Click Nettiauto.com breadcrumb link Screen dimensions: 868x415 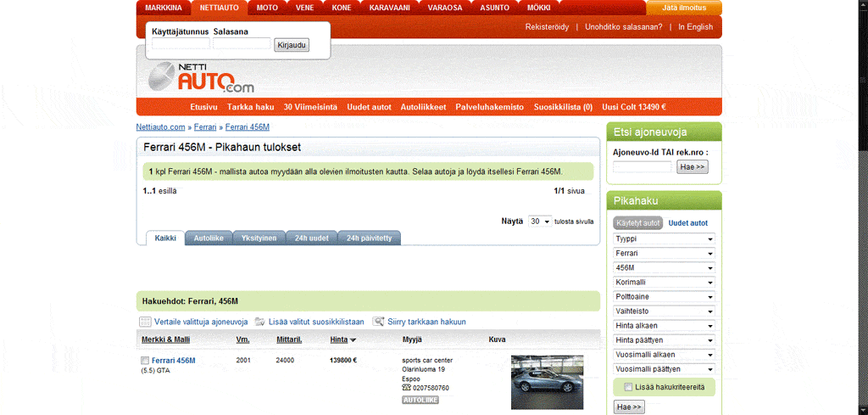160,127
